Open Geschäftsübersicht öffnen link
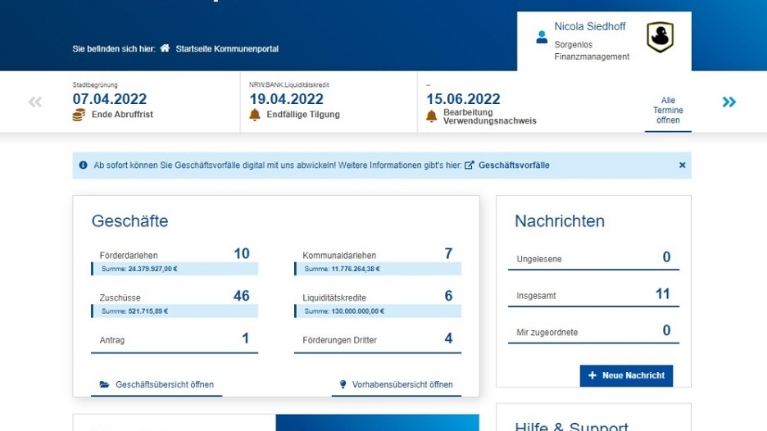Image resolution: width=767 pixels, height=431 pixels. coord(157,385)
